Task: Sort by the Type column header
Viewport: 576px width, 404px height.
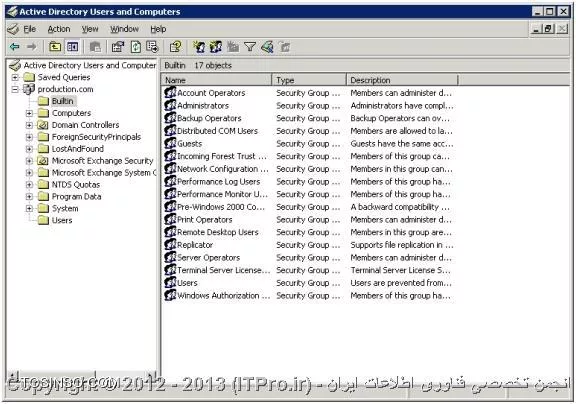Action: 309,80
